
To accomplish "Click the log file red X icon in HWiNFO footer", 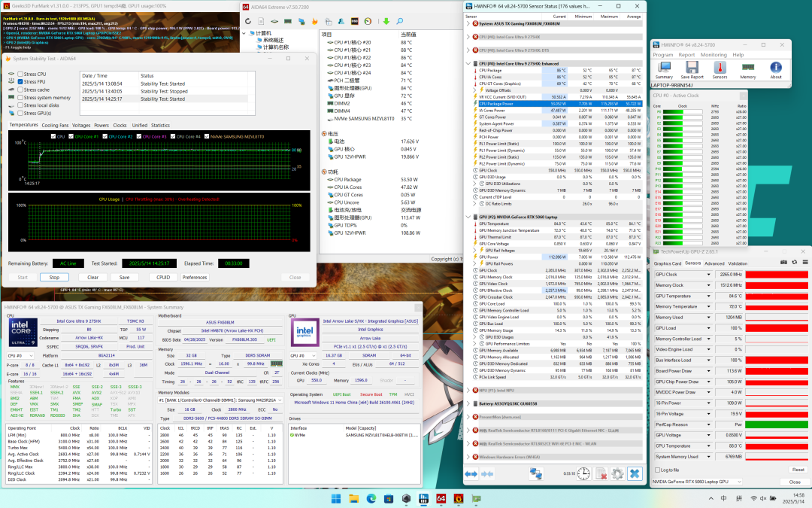I will point(601,474).
